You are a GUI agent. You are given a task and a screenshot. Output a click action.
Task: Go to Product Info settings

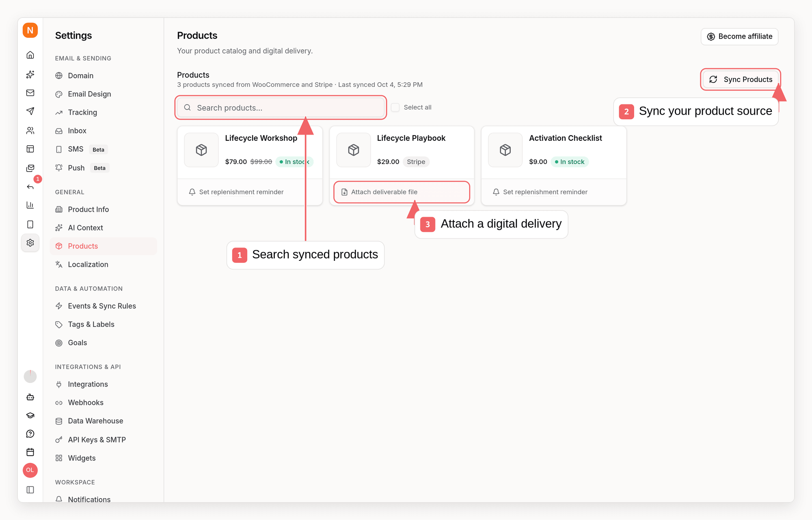(x=104, y=209)
